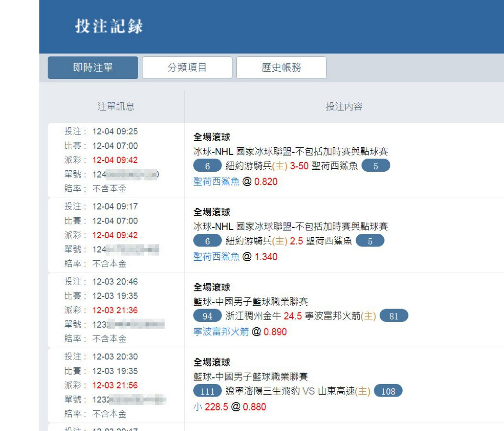Click handicap value 24.5
Viewport: 504px width, 431px height.
pos(293,316)
